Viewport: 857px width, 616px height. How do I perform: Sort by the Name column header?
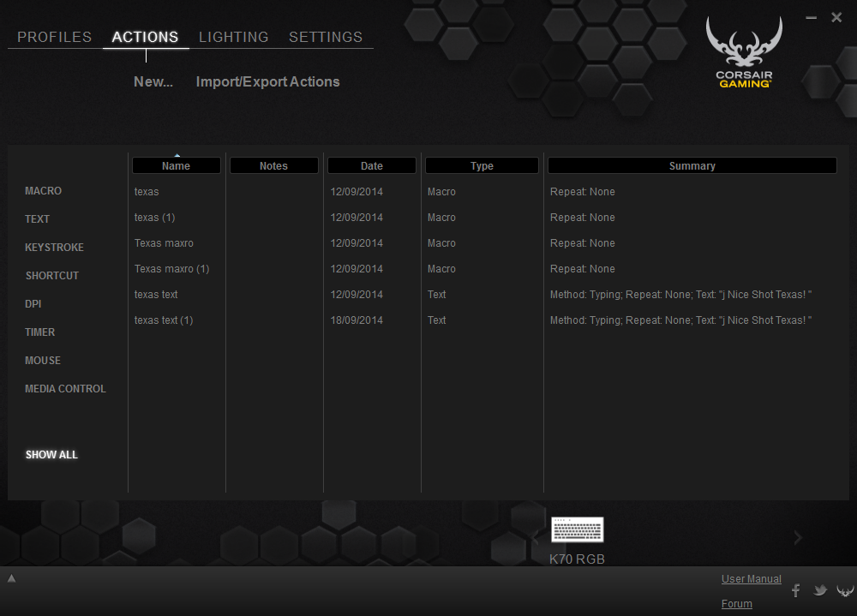(x=176, y=165)
